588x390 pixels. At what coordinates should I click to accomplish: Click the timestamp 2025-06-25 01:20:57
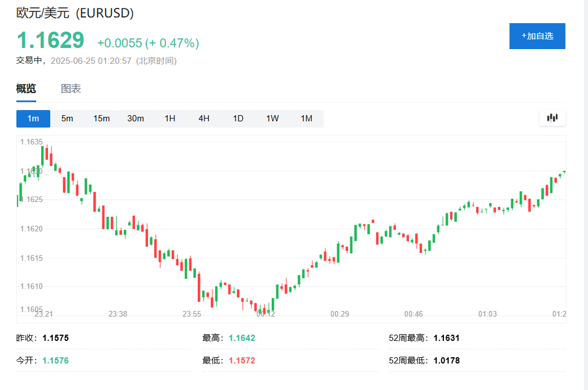(x=91, y=61)
